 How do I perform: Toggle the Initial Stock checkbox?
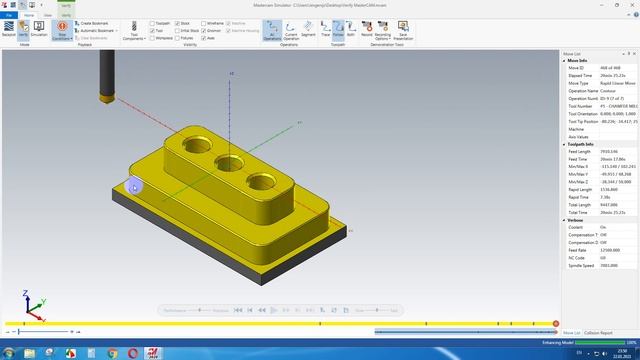pos(177,31)
